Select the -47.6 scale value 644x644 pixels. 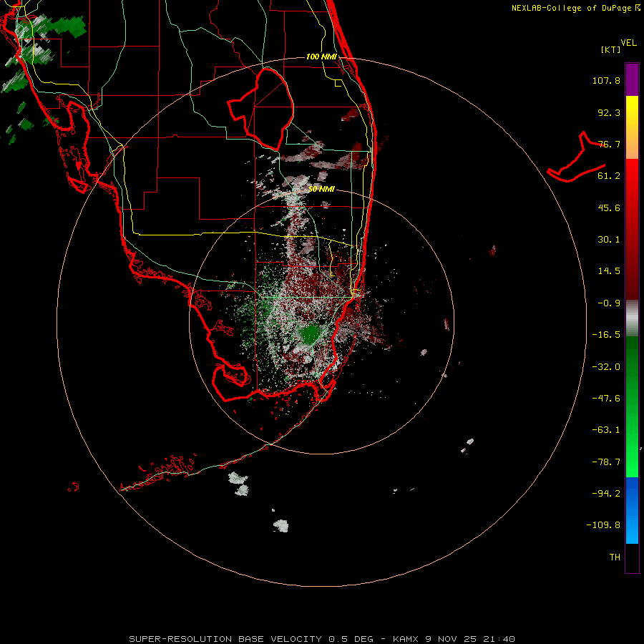coord(606,399)
